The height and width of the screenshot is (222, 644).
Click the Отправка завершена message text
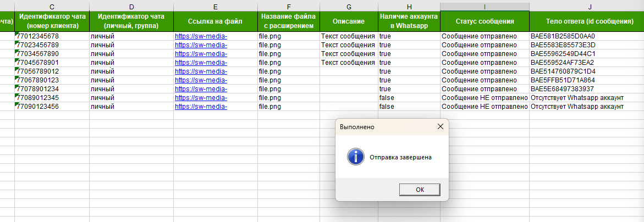click(400, 157)
